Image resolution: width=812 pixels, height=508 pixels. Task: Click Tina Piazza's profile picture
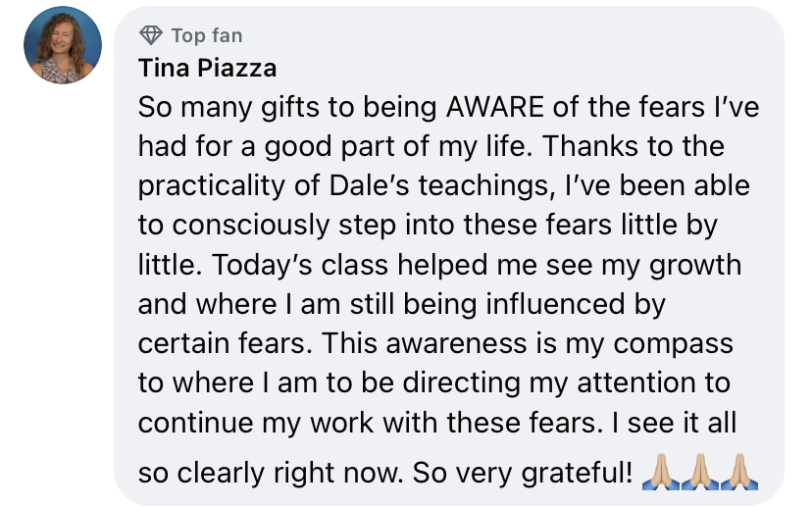click(x=63, y=45)
